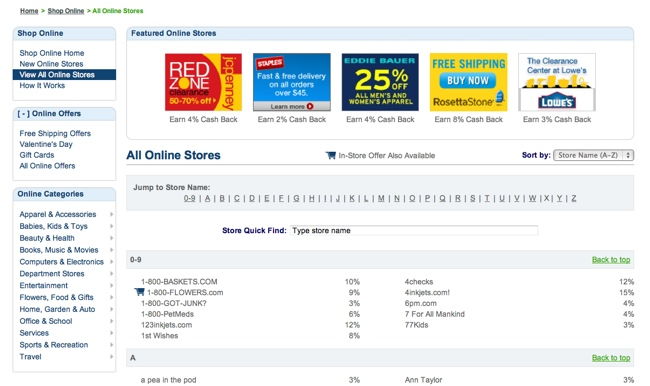Open the RosettaStone free shipping banner
The height and width of the screenshot is (386, 650).
(468, 82)
